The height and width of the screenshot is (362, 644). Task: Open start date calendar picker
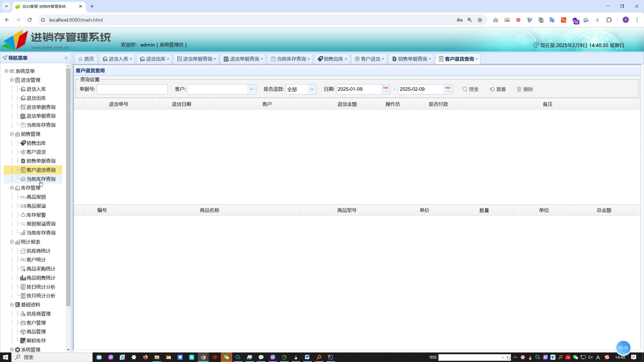385,89
